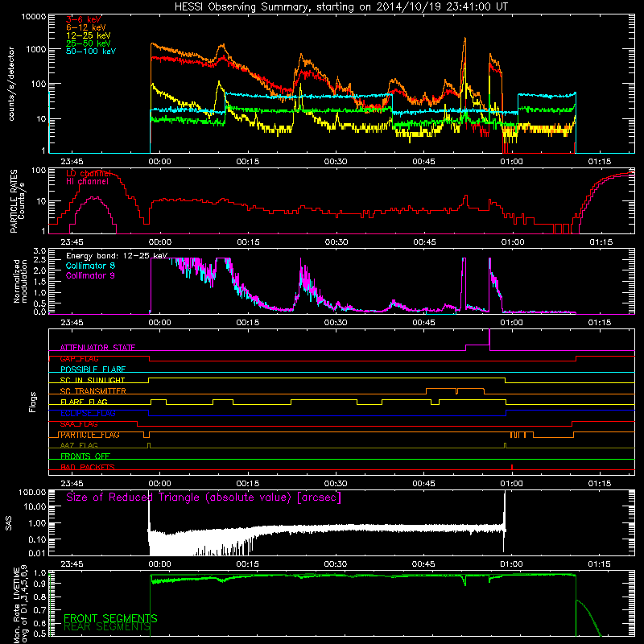Click the olive flag label above FRONTS_OFF
The width and height of the screenshot is (644, 644).
79,445
